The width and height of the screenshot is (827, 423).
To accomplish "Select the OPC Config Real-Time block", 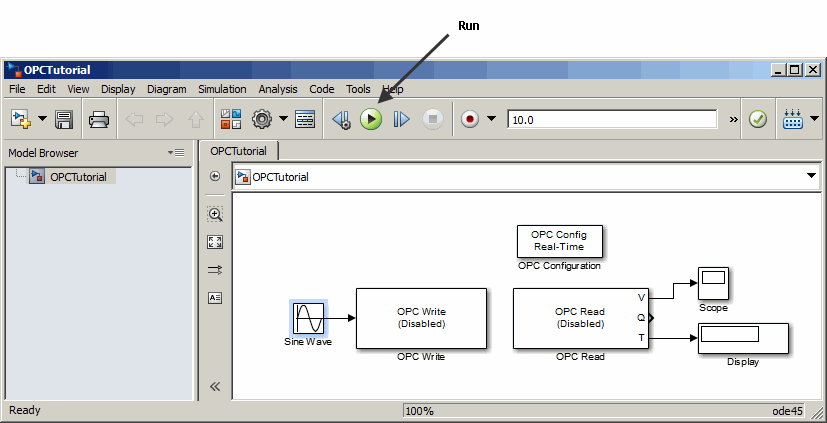I will click(x=559, y=241).
